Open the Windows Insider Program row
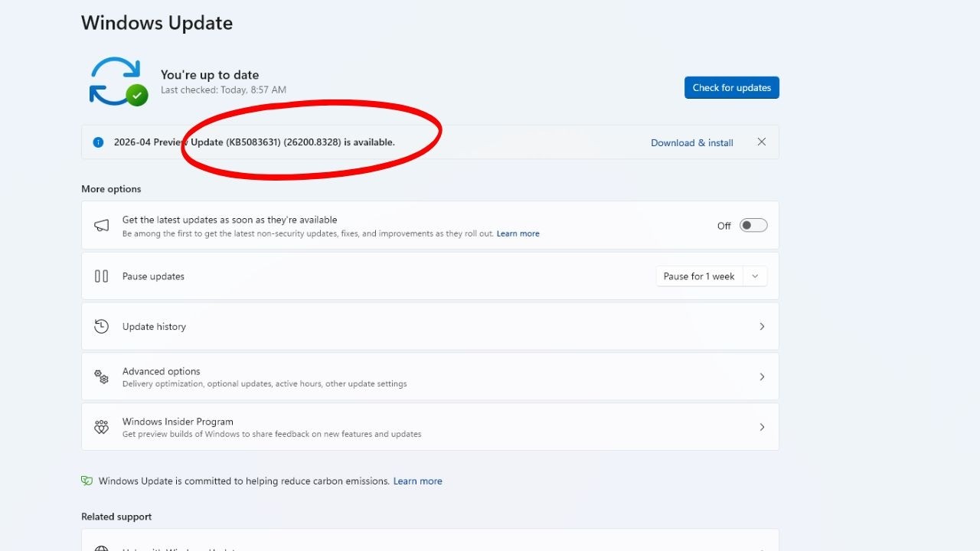The image size is (980, 551). [x=430, y=427]
